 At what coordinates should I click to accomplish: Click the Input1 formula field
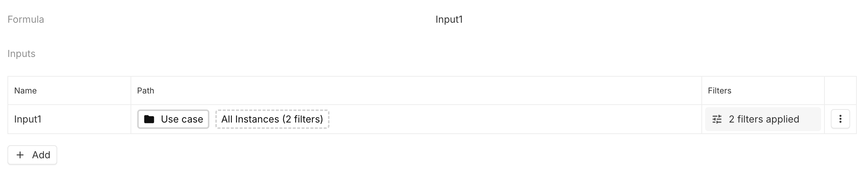pyautogui.click(x=449, y=19)
